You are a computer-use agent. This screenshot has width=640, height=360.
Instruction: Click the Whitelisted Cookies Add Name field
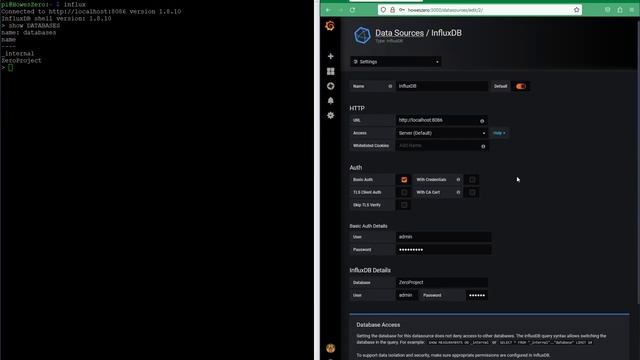[442, 146]
